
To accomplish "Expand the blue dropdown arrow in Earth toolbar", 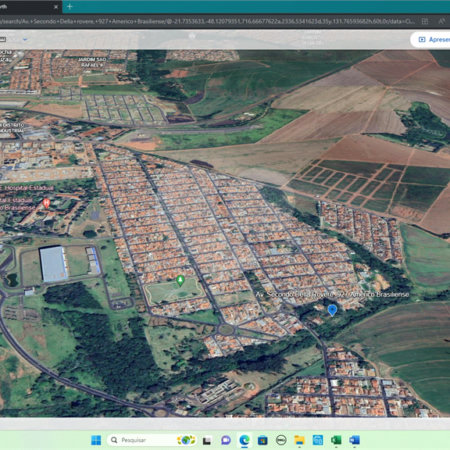I will tap(25, 40).
